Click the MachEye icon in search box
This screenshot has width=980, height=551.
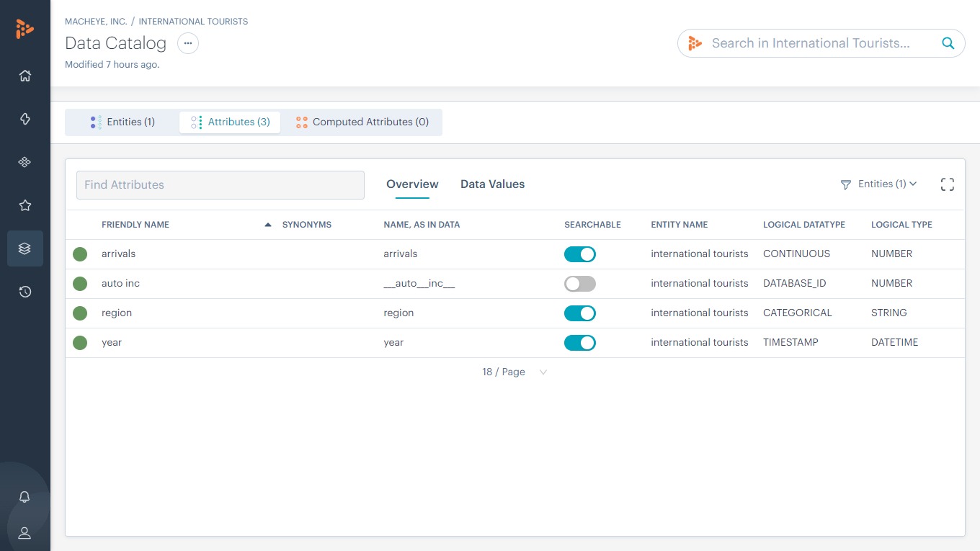695,43
